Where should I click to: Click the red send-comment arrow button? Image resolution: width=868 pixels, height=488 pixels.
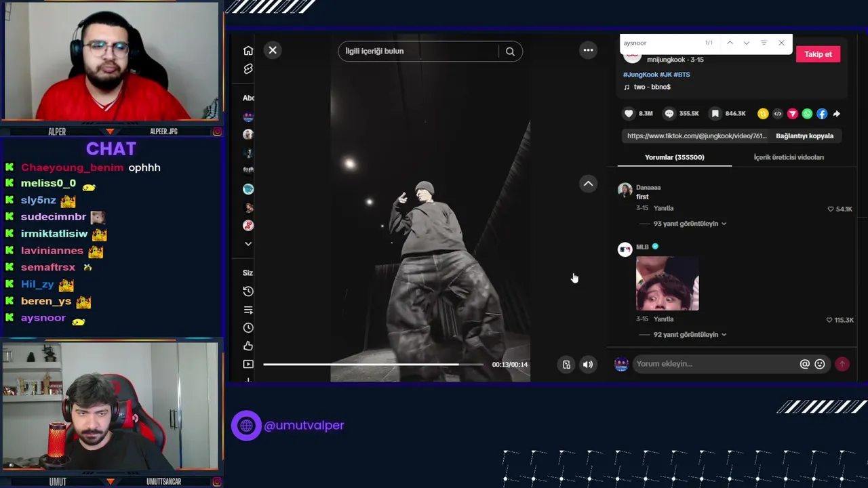pos(842,364)
